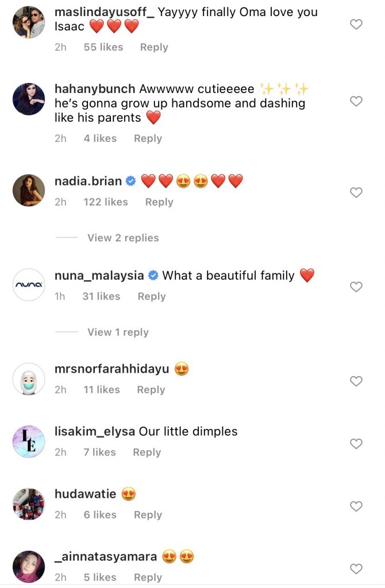Like hudawatie's comment
This screenshot has height=588, width=385.
(356, 506)
